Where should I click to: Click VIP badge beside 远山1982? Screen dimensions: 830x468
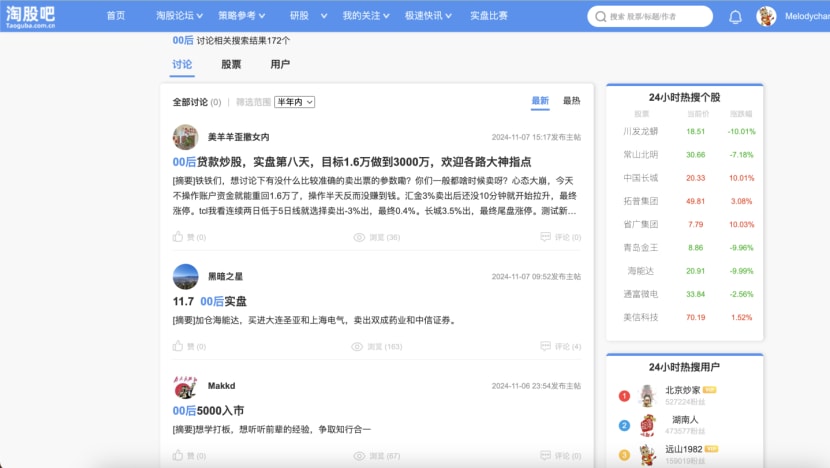click(x=711, y=449)
